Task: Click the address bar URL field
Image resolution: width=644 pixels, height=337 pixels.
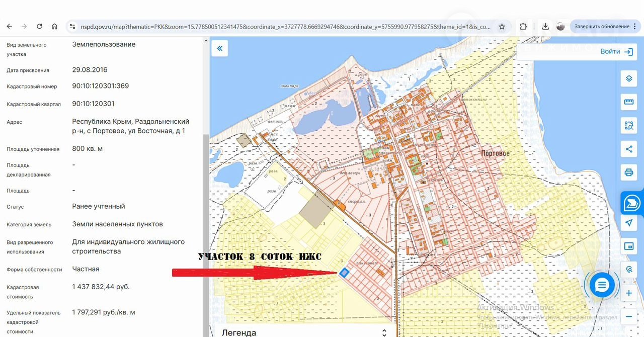Action: [282, 27]
